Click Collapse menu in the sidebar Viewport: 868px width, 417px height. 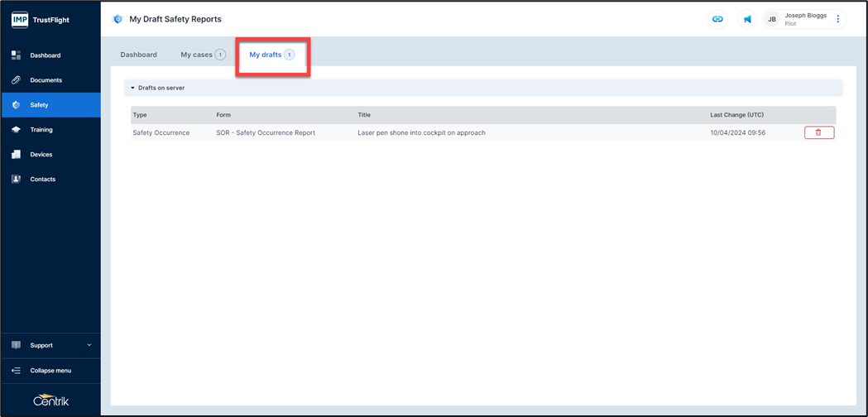50,371
